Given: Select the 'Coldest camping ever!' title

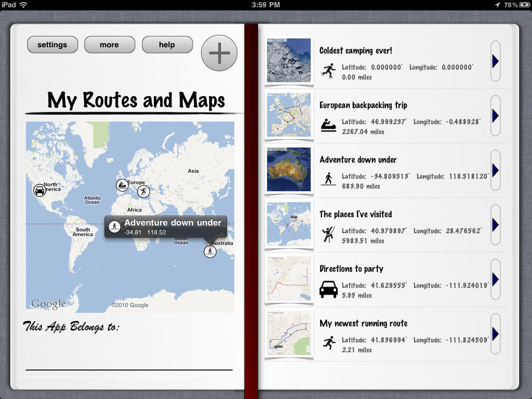Looking at the screenshot, I should click(355, 50).
